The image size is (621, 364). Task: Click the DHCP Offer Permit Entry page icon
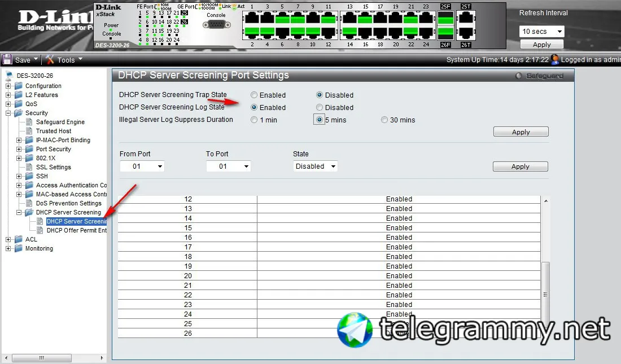pos(40,230)
